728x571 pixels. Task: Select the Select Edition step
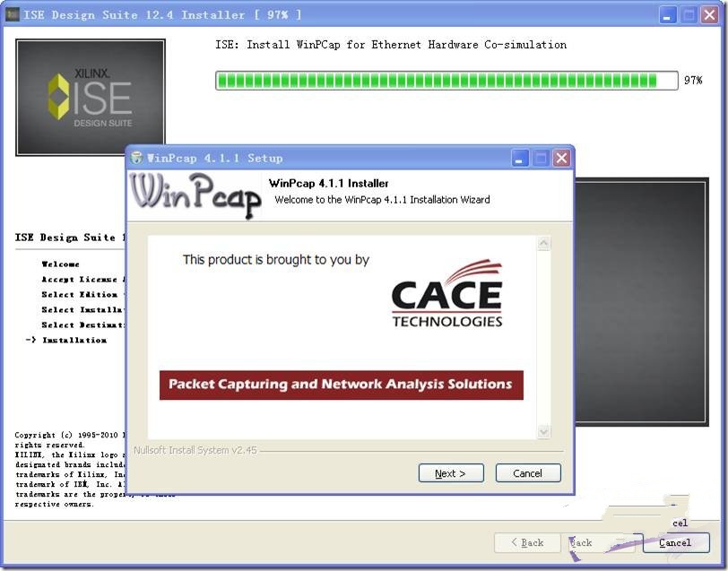pos(80,295)
